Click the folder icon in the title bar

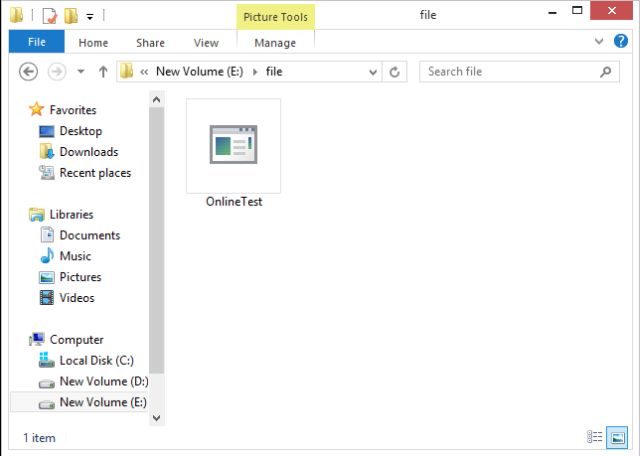[x=17, y=15]
